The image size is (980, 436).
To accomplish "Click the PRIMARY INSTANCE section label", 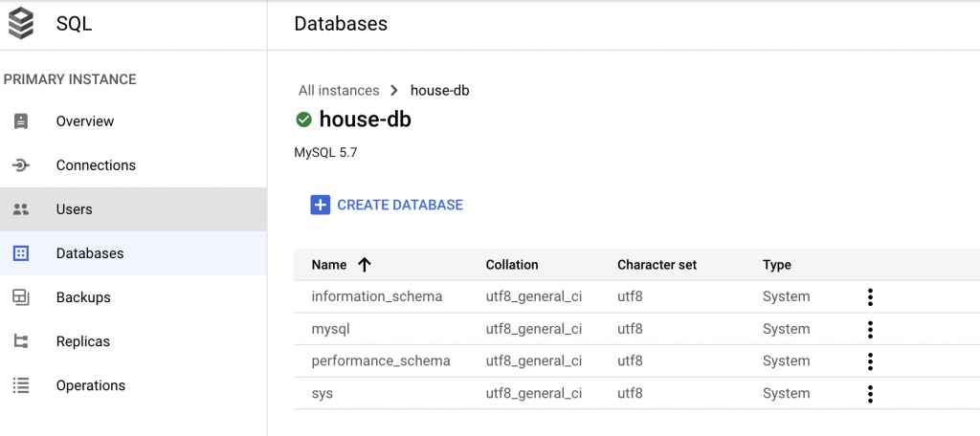I will pyautogui.click(x=70, y=79).
